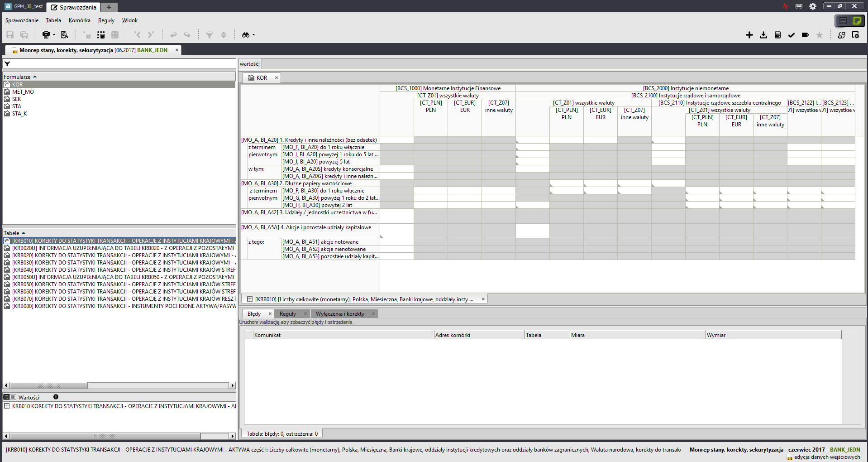Click the document settings gear icon

[856, 35]
